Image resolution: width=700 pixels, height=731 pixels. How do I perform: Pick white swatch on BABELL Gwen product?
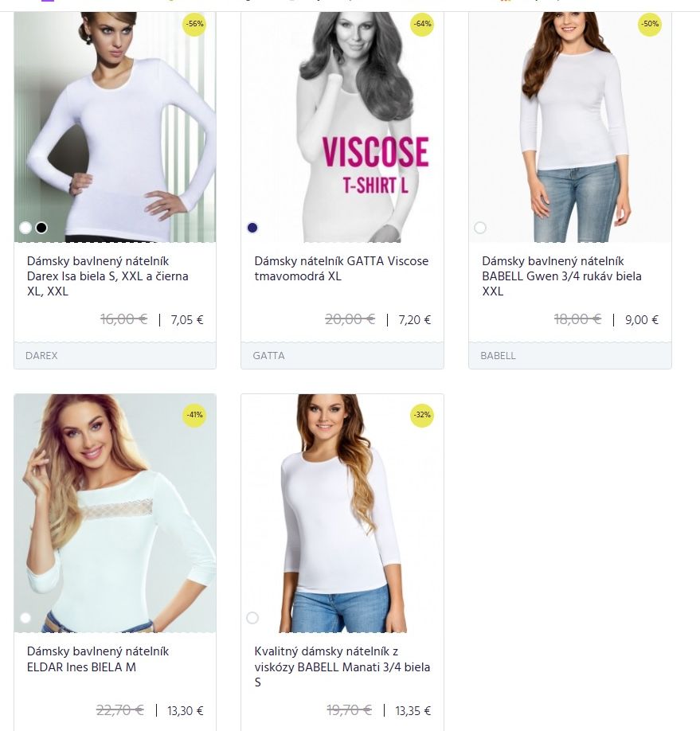[480, 228]
